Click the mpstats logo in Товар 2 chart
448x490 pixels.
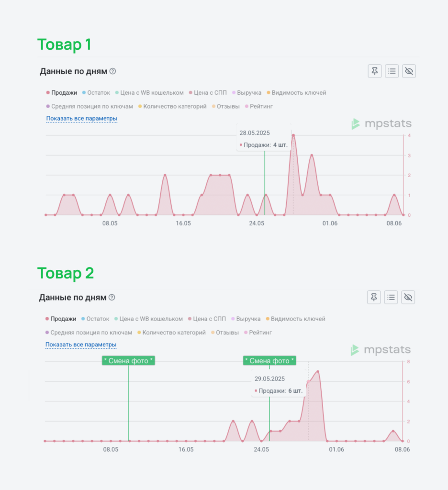[381, 350]
